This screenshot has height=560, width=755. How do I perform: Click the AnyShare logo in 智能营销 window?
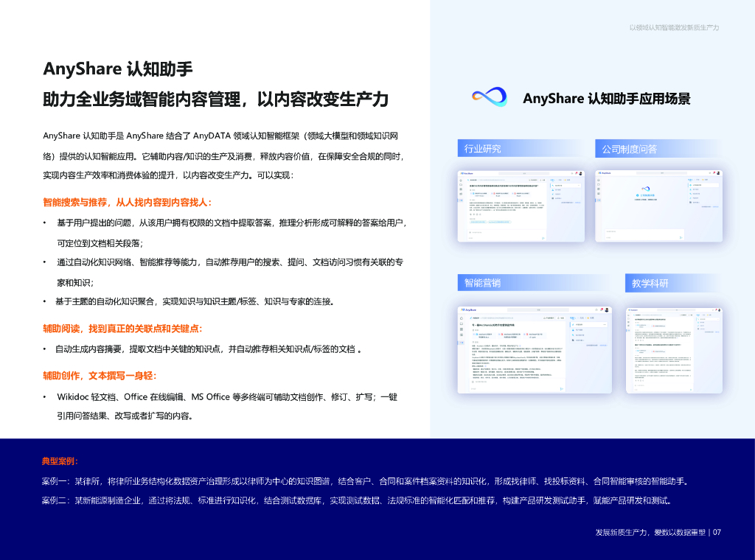click(x=468, y=309)
